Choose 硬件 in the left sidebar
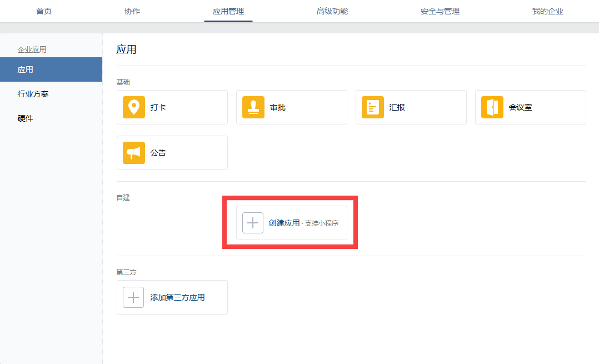 [x=26, y=118]
